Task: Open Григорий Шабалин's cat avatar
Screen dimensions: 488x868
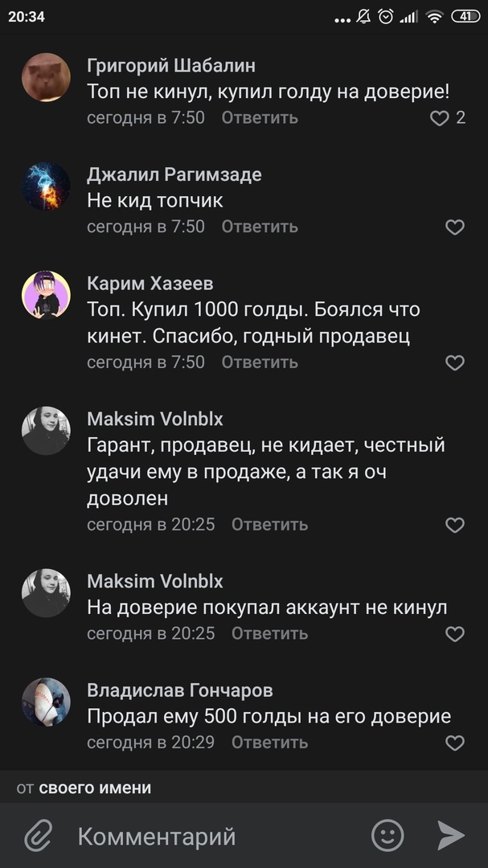Action: (x=46, y=77)
